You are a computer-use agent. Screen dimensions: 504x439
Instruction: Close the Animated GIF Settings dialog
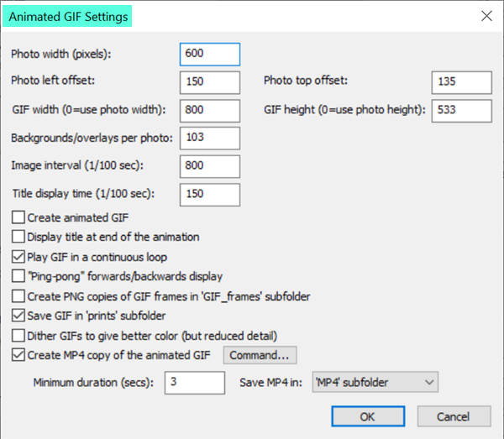coord(486,16)
